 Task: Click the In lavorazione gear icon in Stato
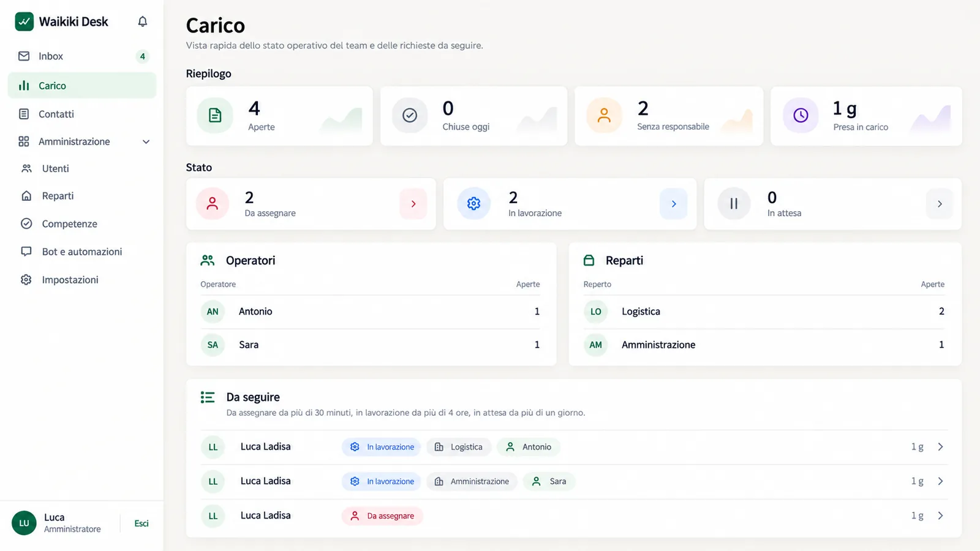pos(473,204)
